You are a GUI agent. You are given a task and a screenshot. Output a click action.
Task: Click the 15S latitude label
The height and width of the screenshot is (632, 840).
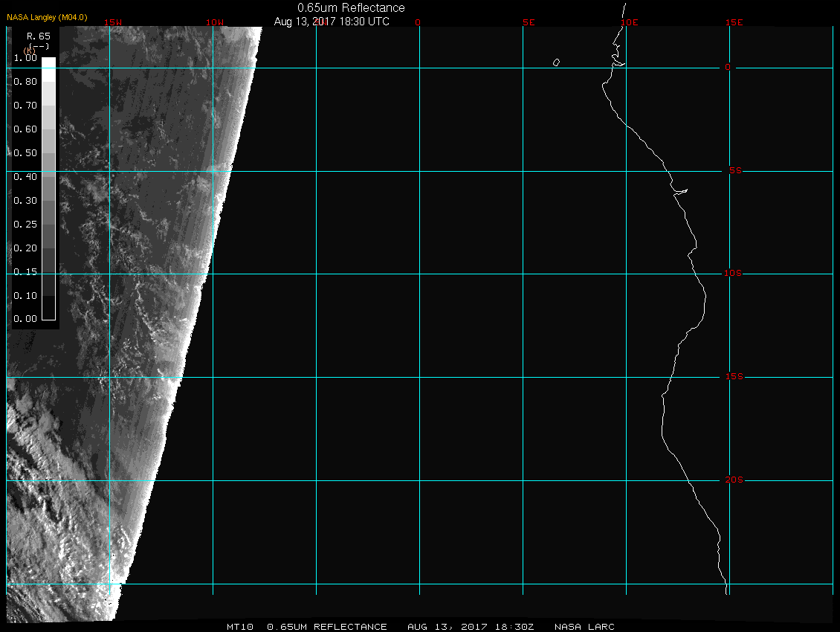pos(733,377)
